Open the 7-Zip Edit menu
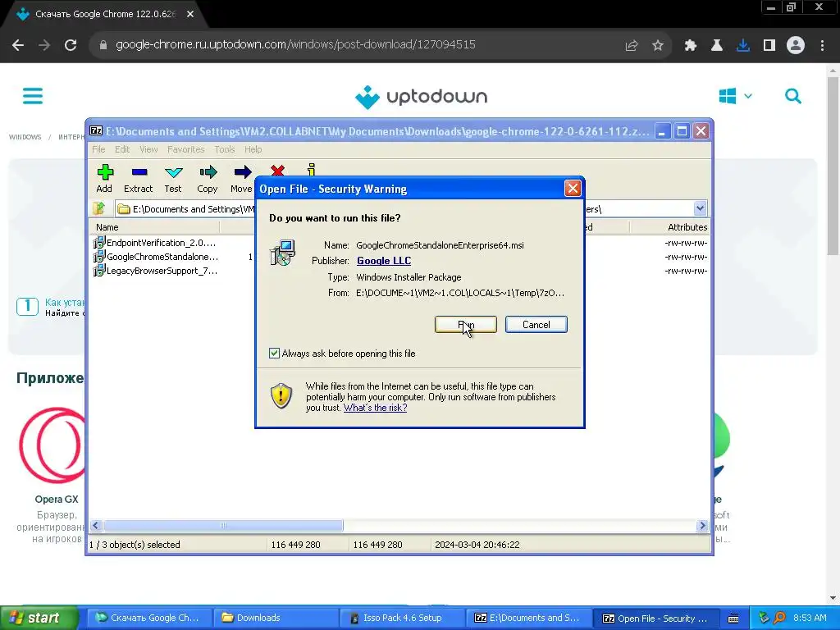Viewport: 840px width, 630px height. tap(122, 149)
